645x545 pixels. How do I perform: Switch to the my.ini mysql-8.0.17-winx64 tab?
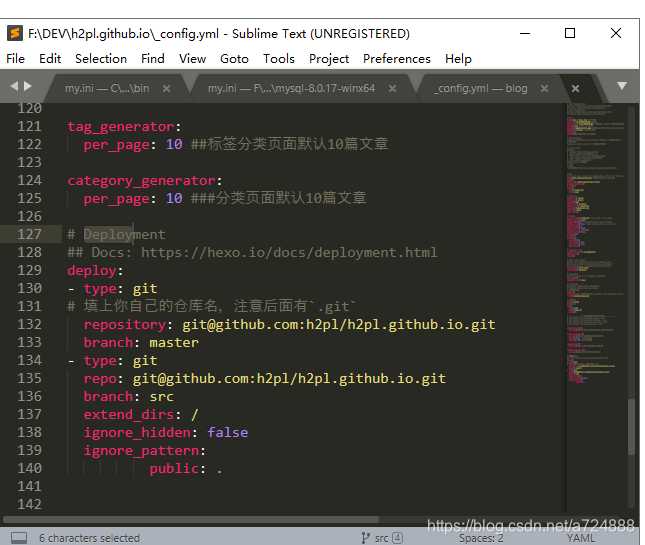coord(291,88)
